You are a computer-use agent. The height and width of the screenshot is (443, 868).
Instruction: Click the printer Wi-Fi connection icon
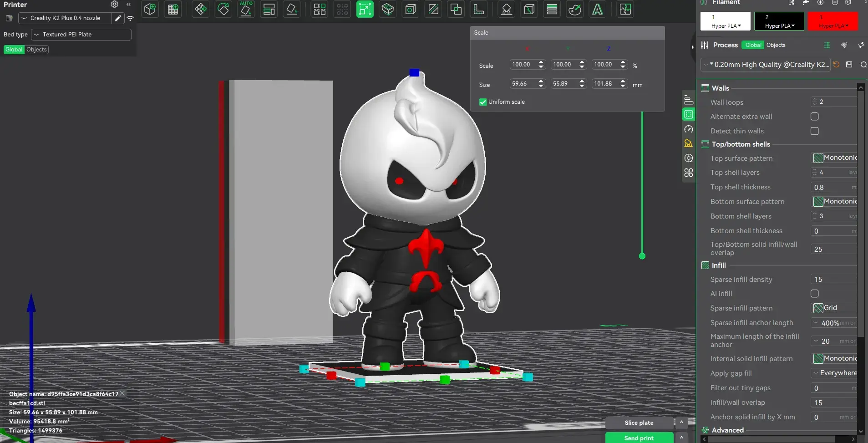130,18
